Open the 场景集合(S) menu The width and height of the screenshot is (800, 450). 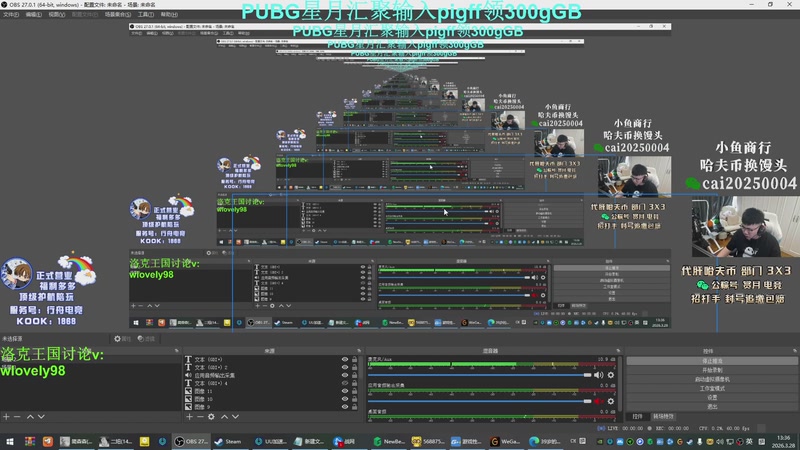point(118,15)
